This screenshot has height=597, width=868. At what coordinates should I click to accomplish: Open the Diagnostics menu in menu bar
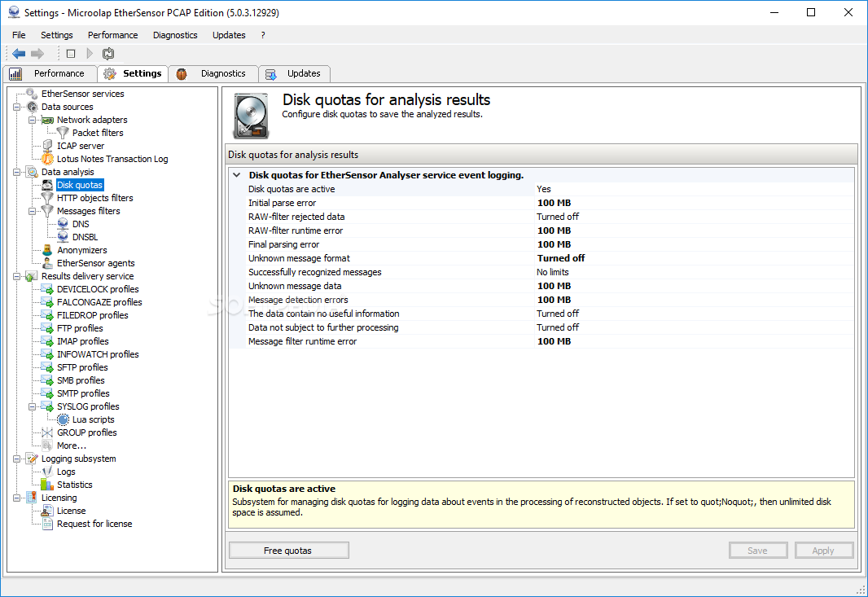coord(175,35)
